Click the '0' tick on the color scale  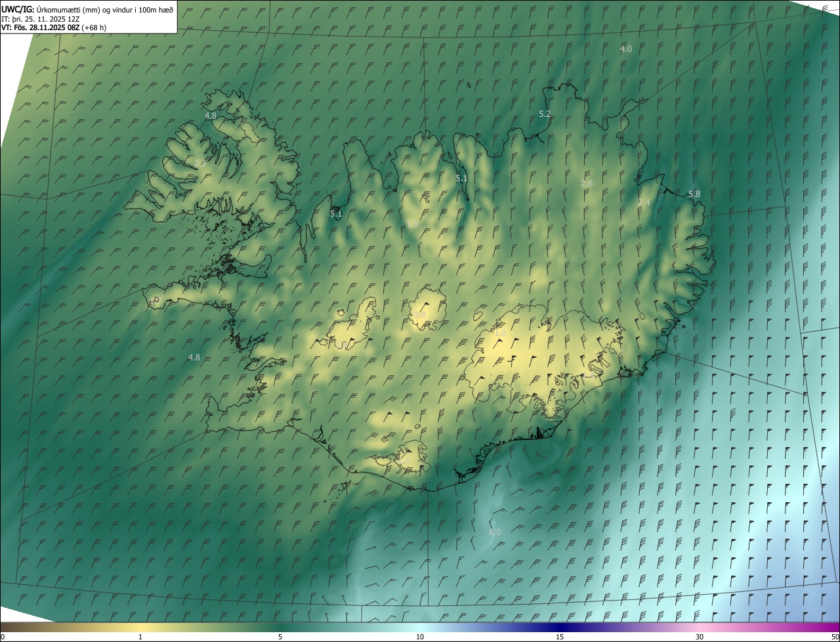3,637
